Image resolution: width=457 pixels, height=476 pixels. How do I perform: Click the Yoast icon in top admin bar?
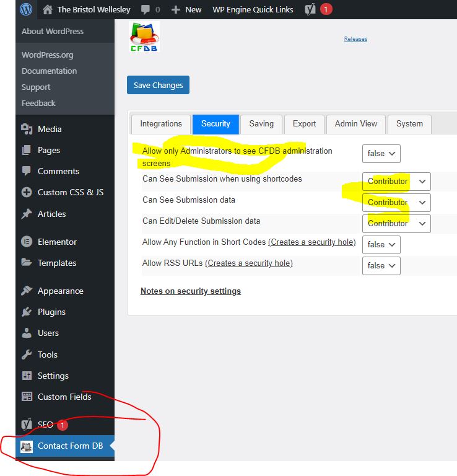click(310, 9)
